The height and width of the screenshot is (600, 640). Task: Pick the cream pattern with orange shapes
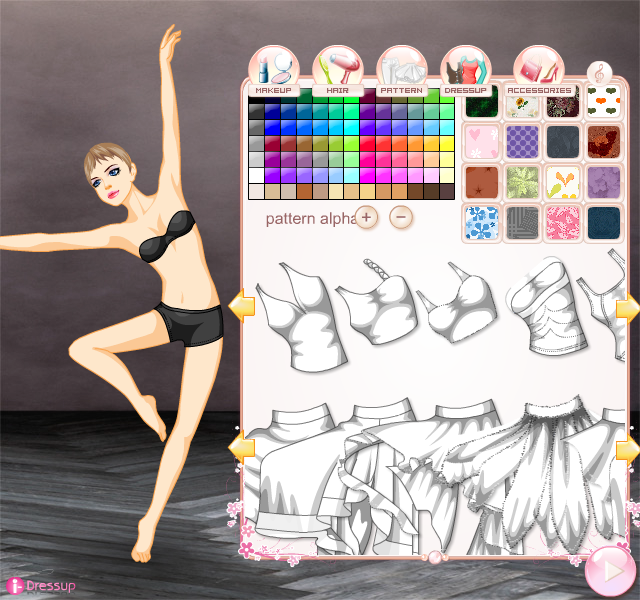tap(563, 182)
